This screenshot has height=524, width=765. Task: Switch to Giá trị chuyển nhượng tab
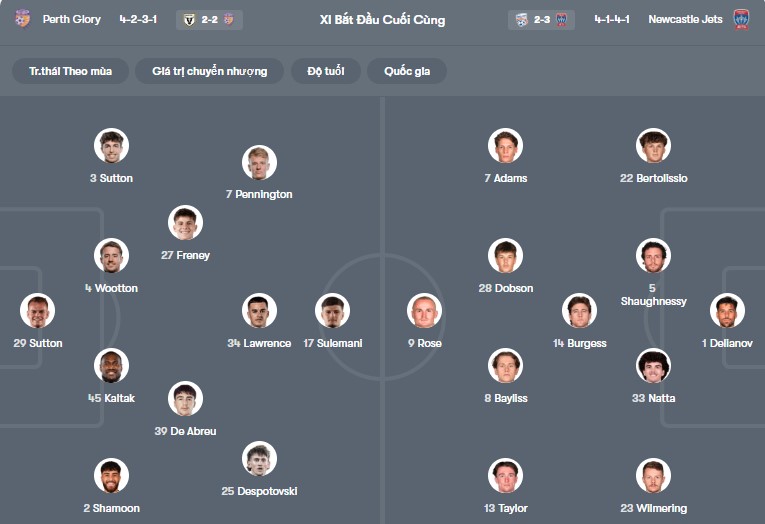(210, 71)
